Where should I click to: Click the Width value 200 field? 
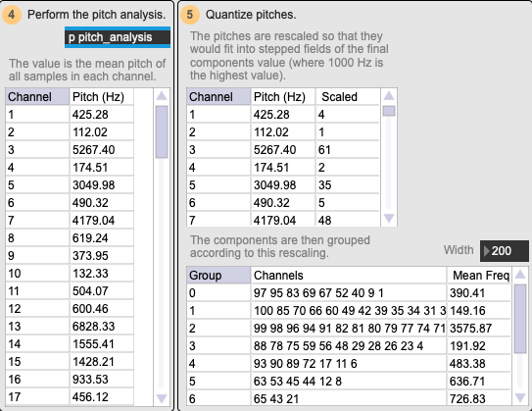click(505, 251)
